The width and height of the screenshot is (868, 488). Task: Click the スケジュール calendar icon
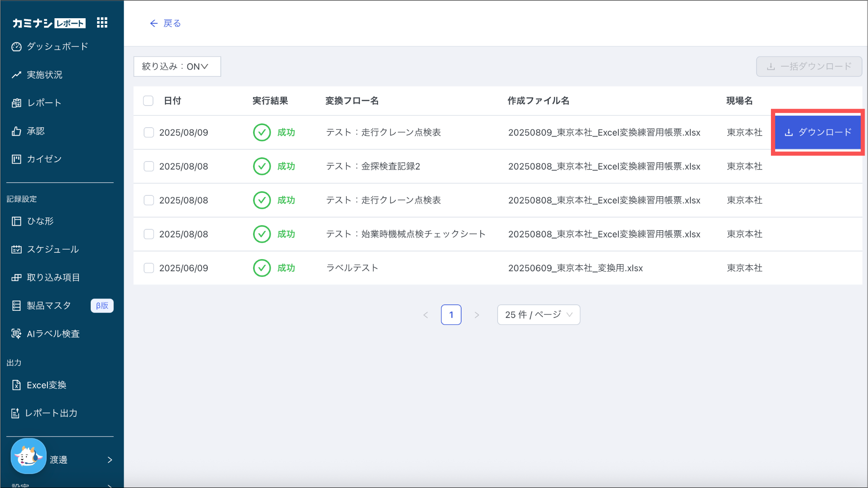tap(17, 249)
